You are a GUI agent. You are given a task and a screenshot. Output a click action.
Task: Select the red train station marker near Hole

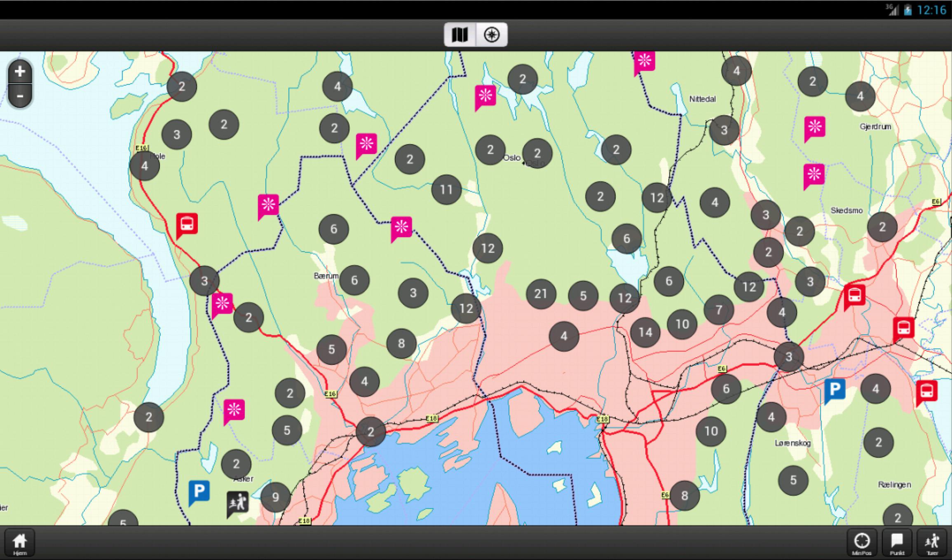point(186,224)
